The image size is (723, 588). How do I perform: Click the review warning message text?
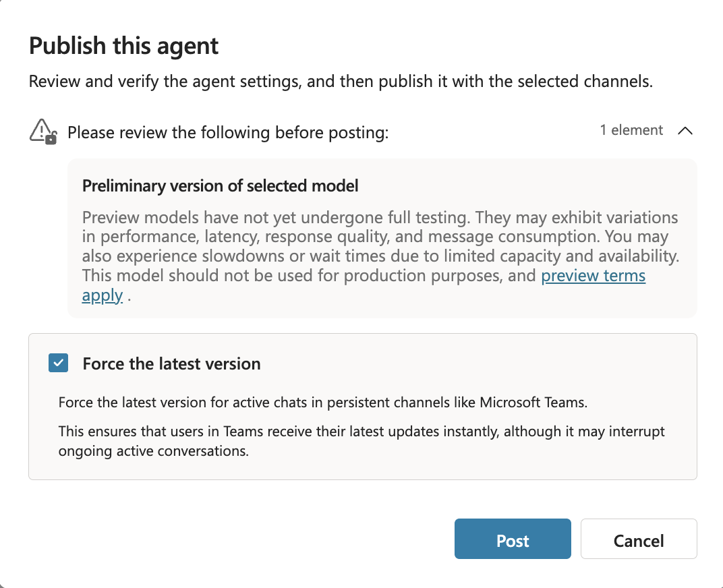click(227, 132)
